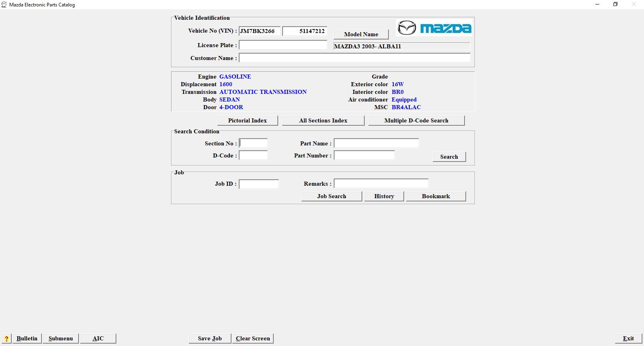Select the engine value GASOLINE
Screen dimensions: 644x346
235,77
